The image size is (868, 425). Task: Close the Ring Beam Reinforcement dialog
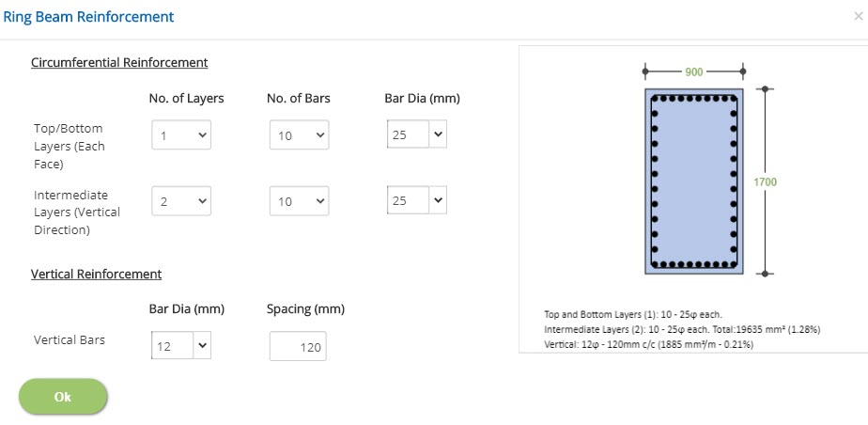pyautogui.click(x=858, y=17)
